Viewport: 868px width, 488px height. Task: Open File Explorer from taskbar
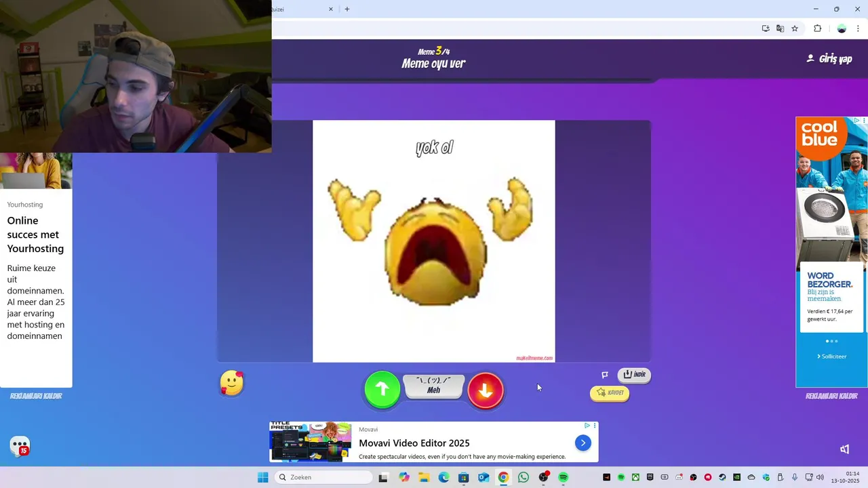pyautogui.click(x=424, y=477)
